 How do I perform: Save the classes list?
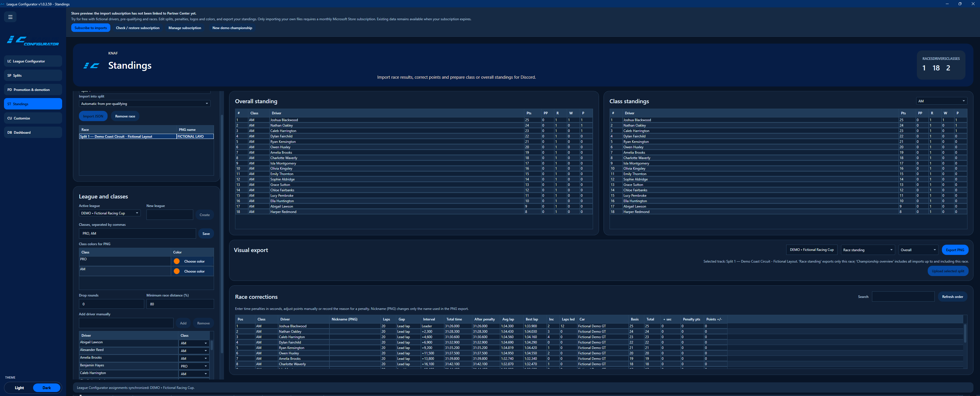[x=206, y=233]
